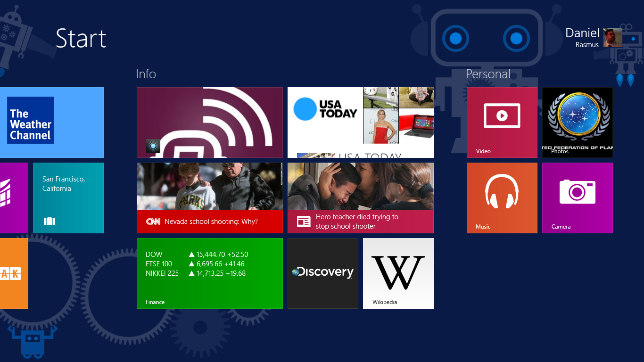Open CNN Nevada school shooting story tile

click(x=210, y=198)
